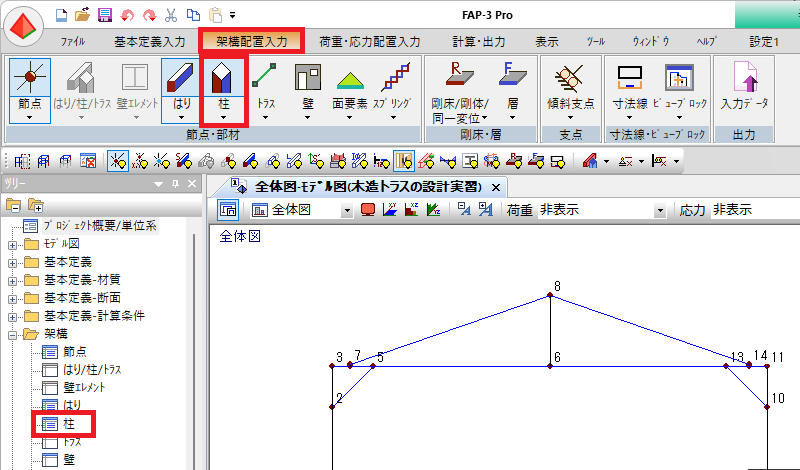Expand the モデル図 tree folder
The image size is (800, 470).
coord(12,245)
